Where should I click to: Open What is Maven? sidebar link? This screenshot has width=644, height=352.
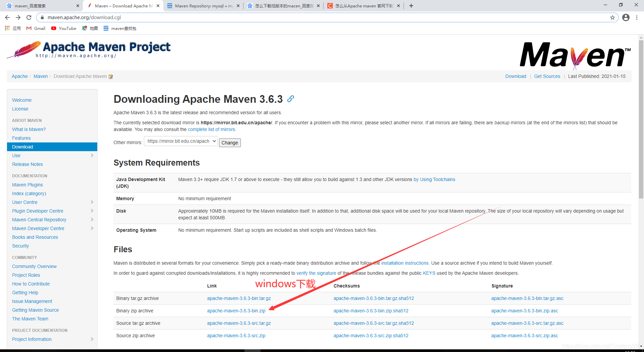(x=29, y=129)
